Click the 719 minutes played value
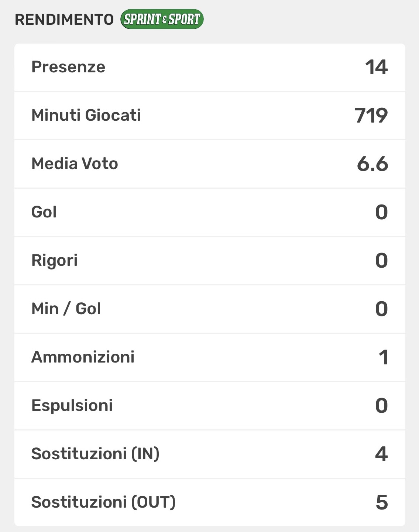The height and width of the screenshot is (532, 419). 371,116
